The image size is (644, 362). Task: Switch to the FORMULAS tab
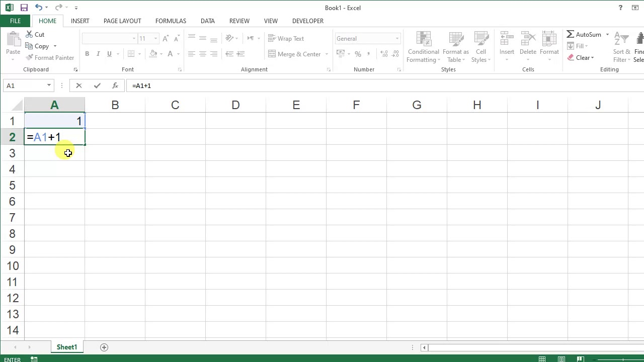click(171, 21)
